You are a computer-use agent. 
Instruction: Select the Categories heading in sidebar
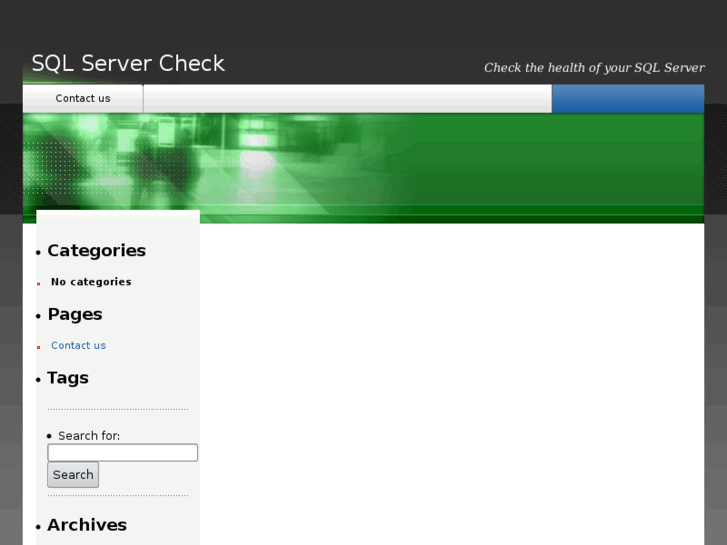tap(96, 250)
